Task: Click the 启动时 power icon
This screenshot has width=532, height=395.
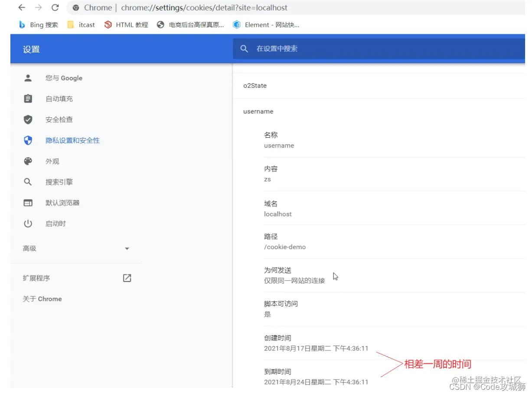Action: [28, 223]
